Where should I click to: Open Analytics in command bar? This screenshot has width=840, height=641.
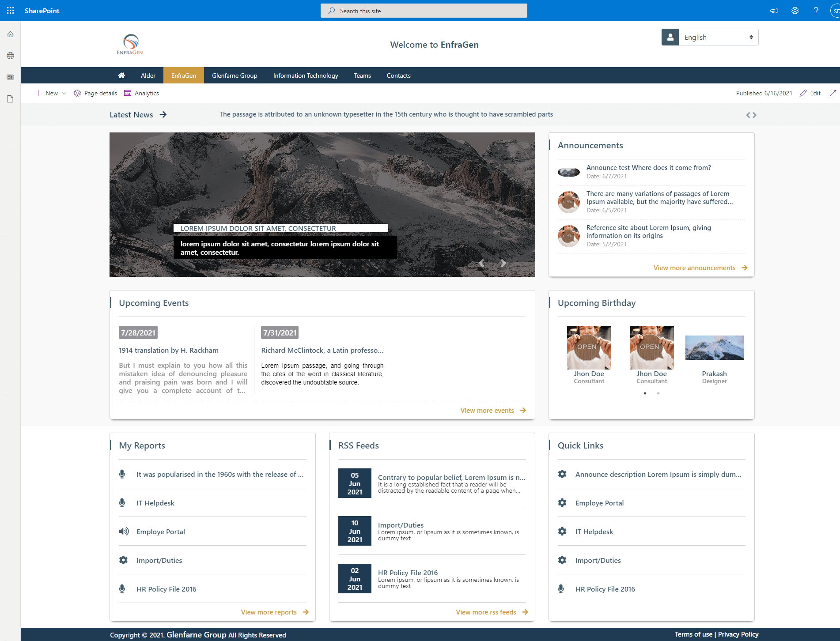141,93
